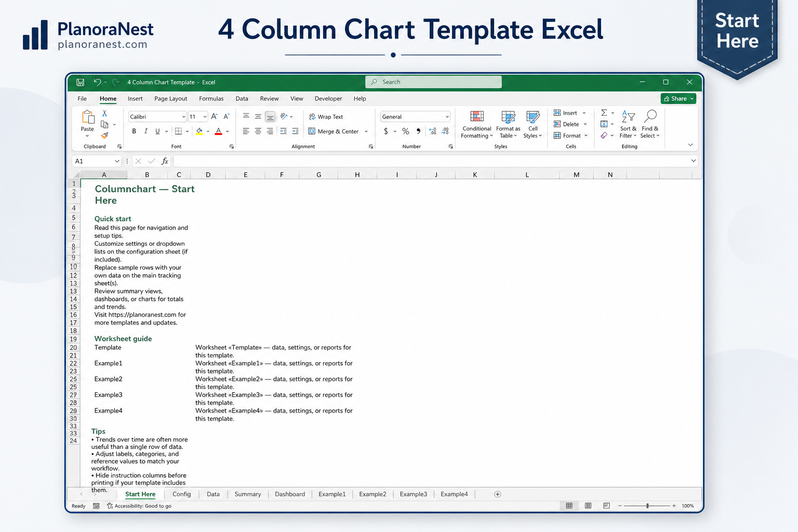Image resolution: width=798 pixels, height=532 pixels.
Task: Click the Share button
Action: tap(679, 99)
